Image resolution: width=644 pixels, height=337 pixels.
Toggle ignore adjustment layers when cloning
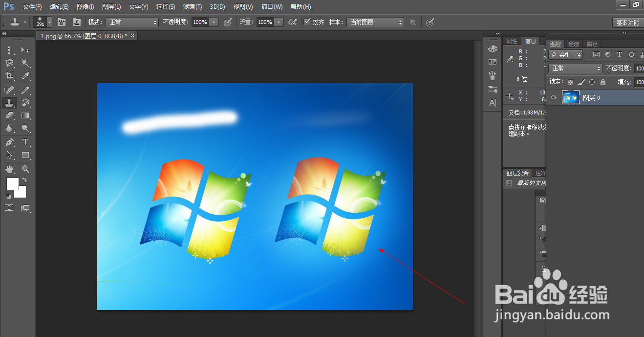pos(413,22)
